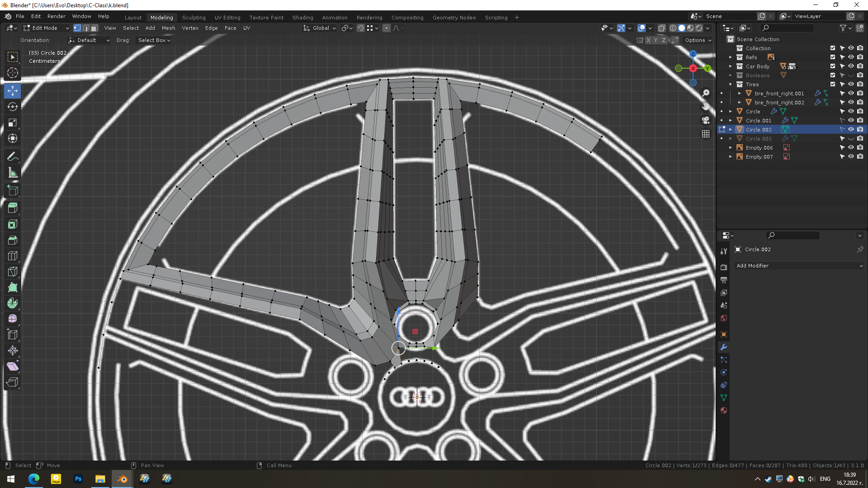
Task: Uncheck Car Body collection checkbox
Action: coord(833,66)
